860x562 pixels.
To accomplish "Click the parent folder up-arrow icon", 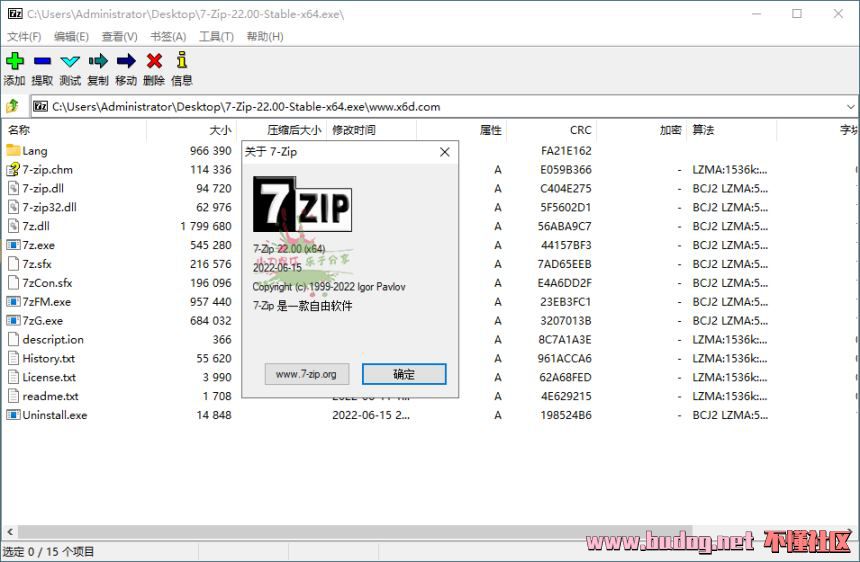I will 13,106.
